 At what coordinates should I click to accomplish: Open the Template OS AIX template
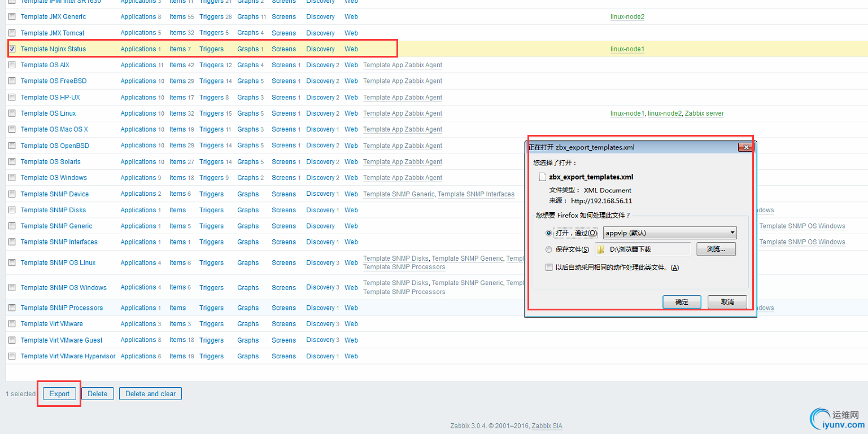[45, 65]
